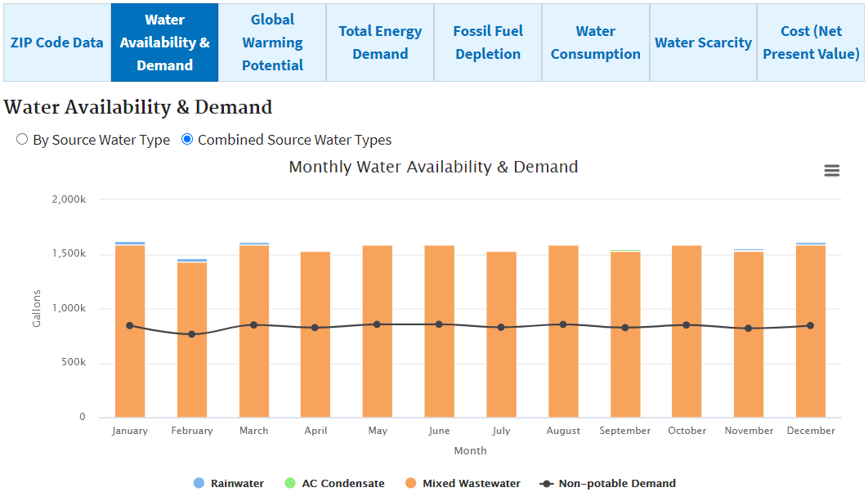The height and width of the screenshot is (492, 868).
Task: Click the Rainwater blue legend marker
Action: pos(199,483)
